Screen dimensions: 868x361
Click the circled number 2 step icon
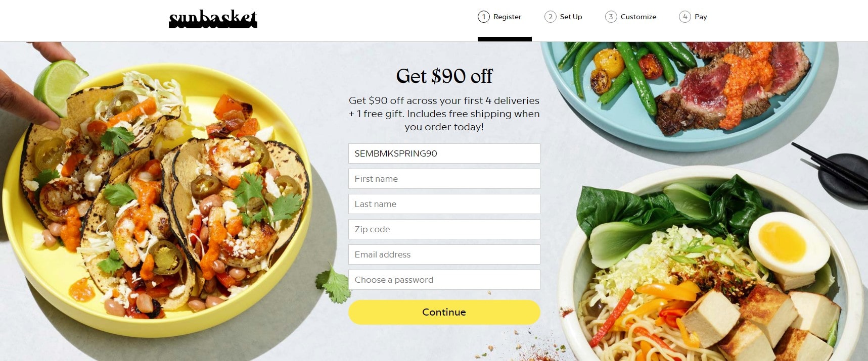click(550, 17)
